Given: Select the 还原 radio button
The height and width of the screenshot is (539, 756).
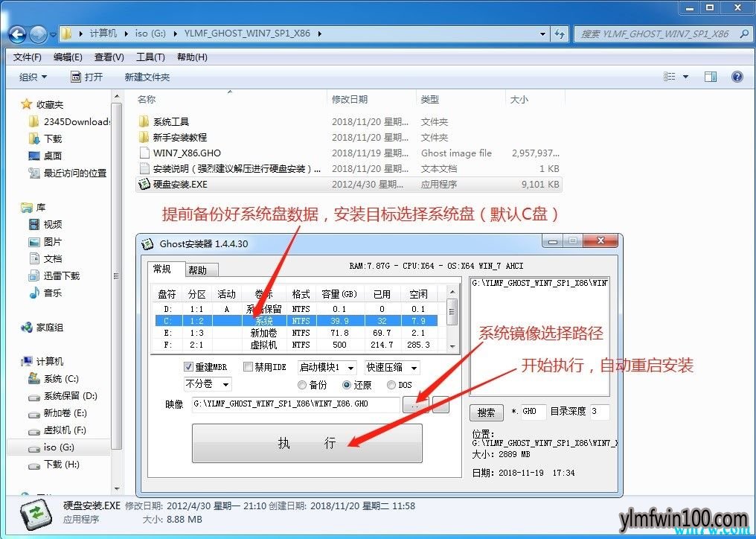Looking at the screenshot, I should click(347, 385).
